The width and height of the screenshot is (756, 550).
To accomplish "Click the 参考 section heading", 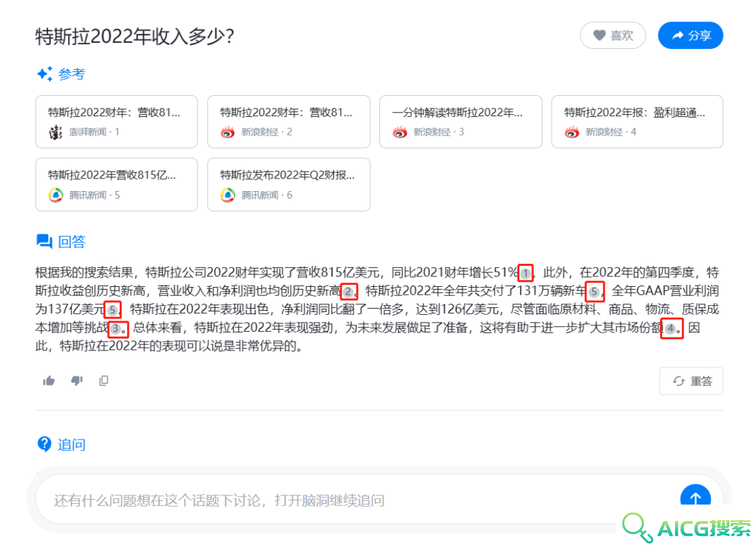I will pyautogui.click(x=72, y=74).
